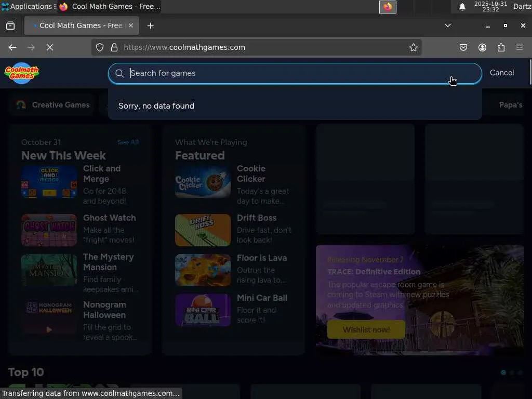532x399 pixels.
Task: Open the Click and Merge title link
Action: click(102, 174)
